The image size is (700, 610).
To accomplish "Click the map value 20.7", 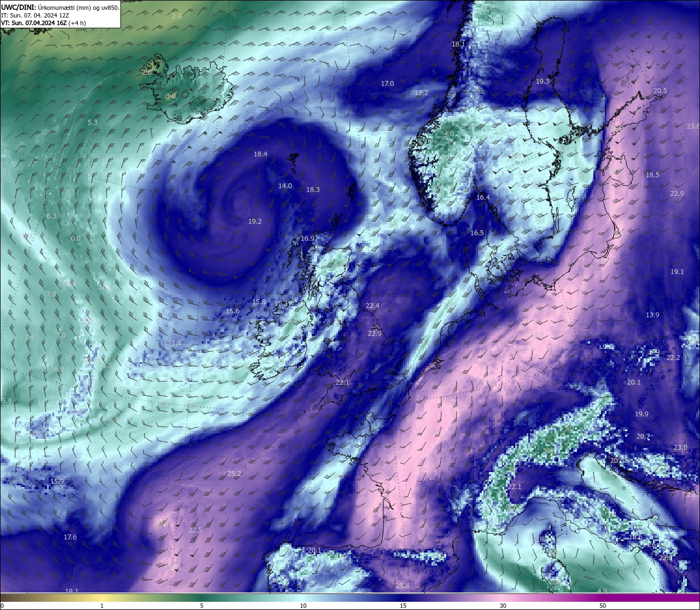I will tap(644, 437).
